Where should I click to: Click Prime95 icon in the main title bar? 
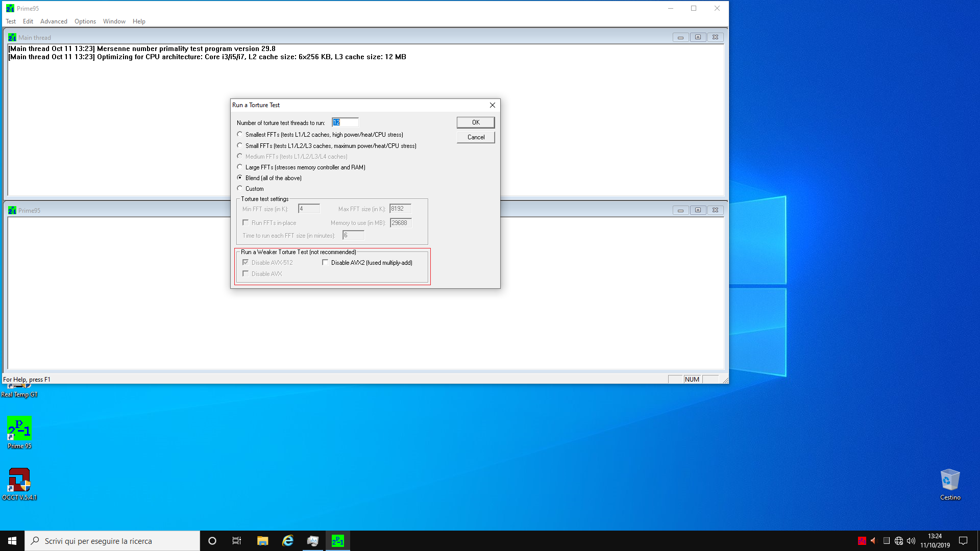coord(10,8)
